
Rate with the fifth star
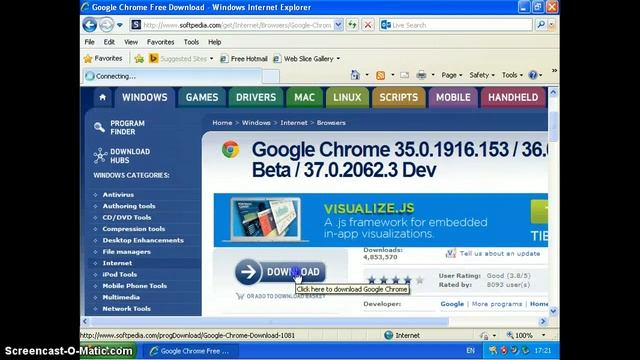(420, 280)
